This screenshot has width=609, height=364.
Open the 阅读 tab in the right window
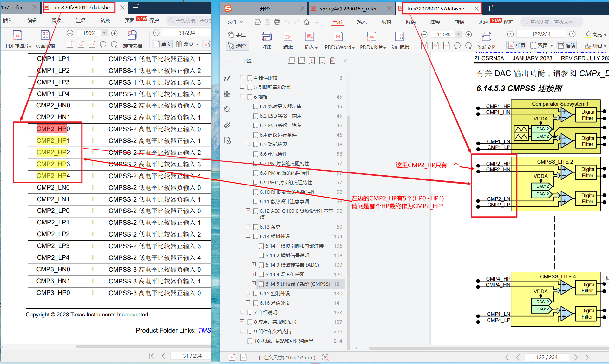[411, 22]
